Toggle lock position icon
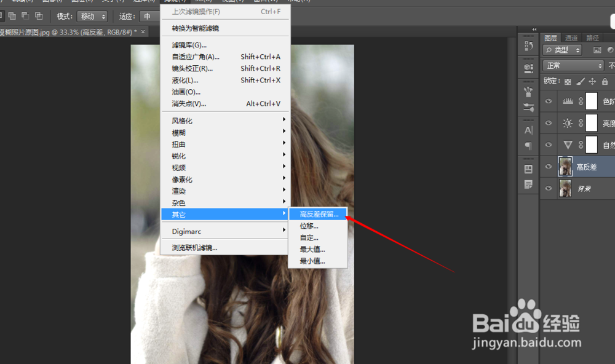 click(x=592, y=81)
